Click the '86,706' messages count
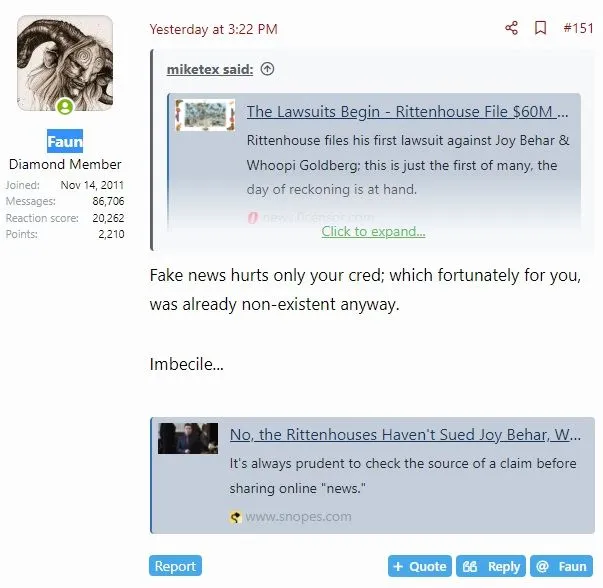Screen dimensions: 603x588 click(108, 201)
